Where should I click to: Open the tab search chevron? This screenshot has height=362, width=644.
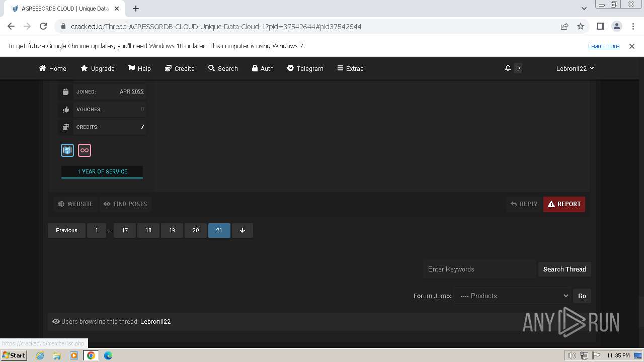click(584, 9)
